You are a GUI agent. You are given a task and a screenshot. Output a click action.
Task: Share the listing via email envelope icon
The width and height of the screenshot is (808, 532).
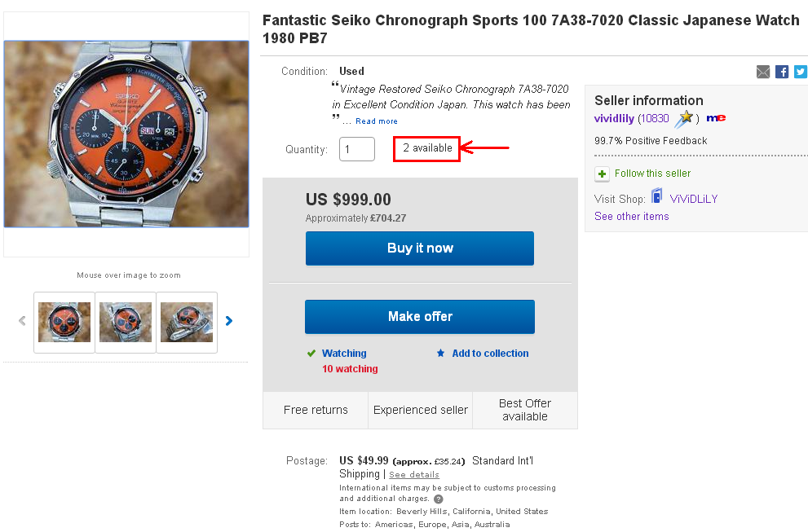point(763,72)
